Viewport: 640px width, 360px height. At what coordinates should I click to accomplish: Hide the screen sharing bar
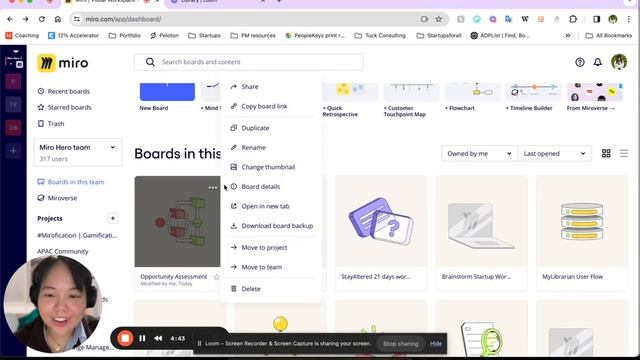(436, 344)
